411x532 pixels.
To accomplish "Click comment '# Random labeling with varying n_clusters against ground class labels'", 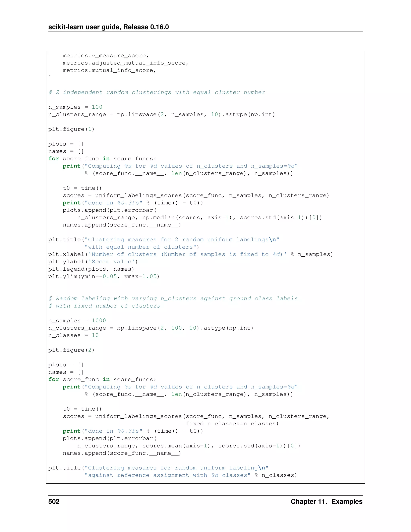I will 173,299.
